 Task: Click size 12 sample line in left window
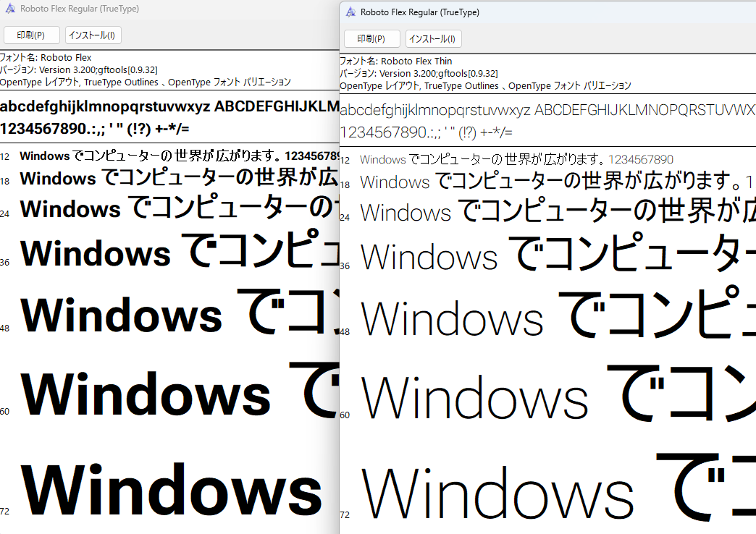coord(180,156)
